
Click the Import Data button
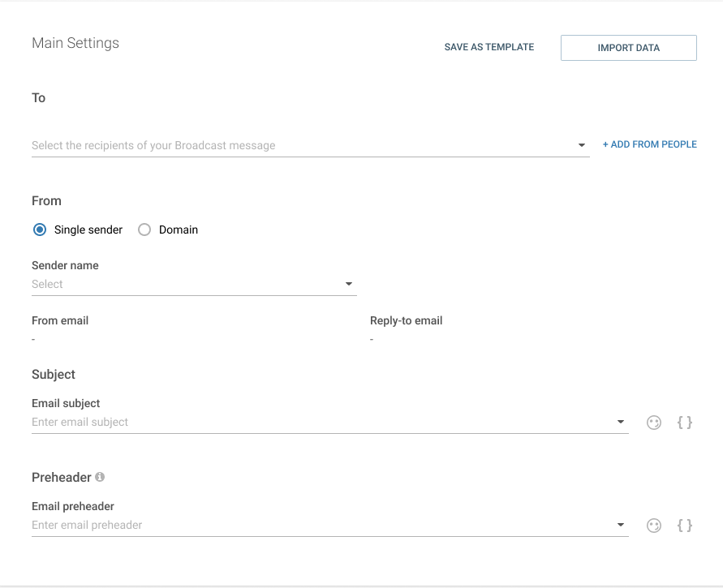click(628, 48)
